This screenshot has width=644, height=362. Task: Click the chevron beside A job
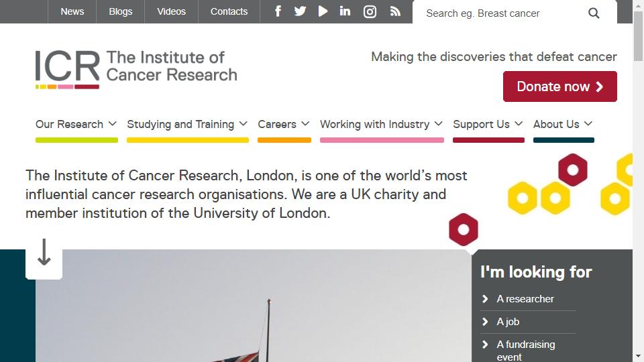pos(485,321)
